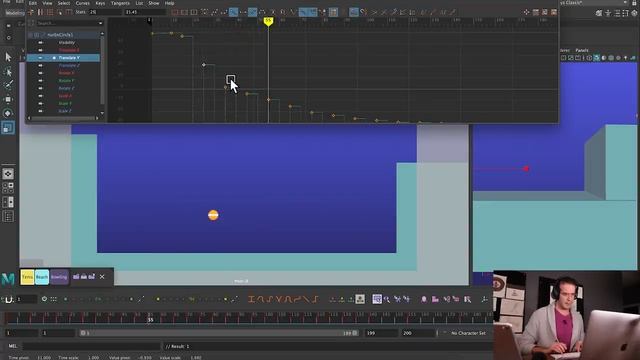Click the cube icon in top-right status line
This screenshot has width=640, height=360.
point(599,13)
